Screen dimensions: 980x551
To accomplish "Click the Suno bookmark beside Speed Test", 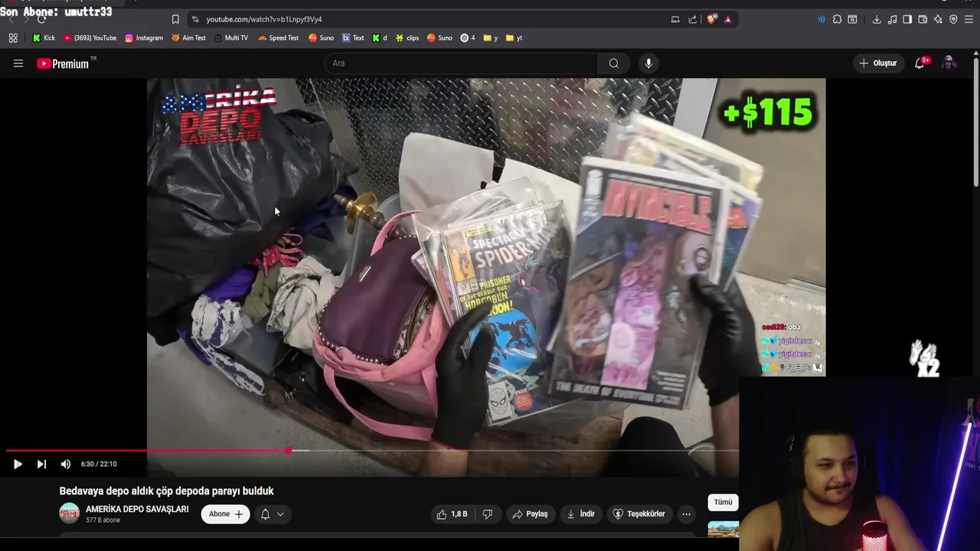I will (322, 37).
